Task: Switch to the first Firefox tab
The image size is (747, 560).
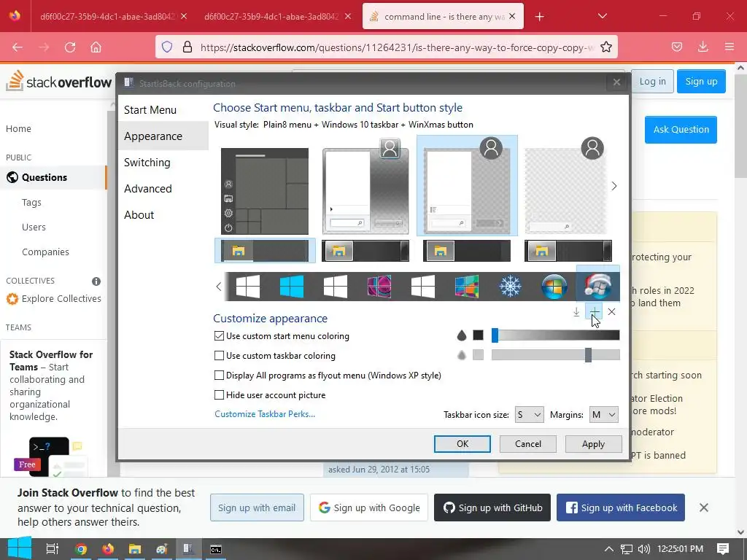Action: point(107,16)
